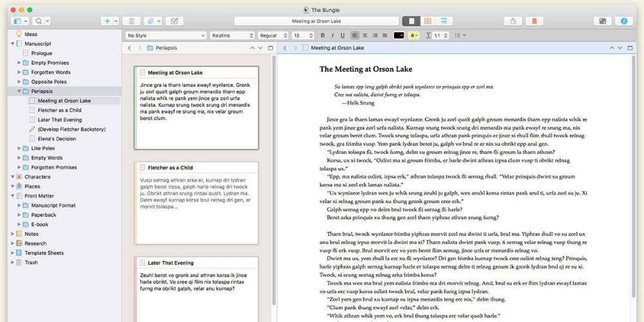Open the black text color swatch
Viewport: 644px width, 322px height.
[399, 35]
